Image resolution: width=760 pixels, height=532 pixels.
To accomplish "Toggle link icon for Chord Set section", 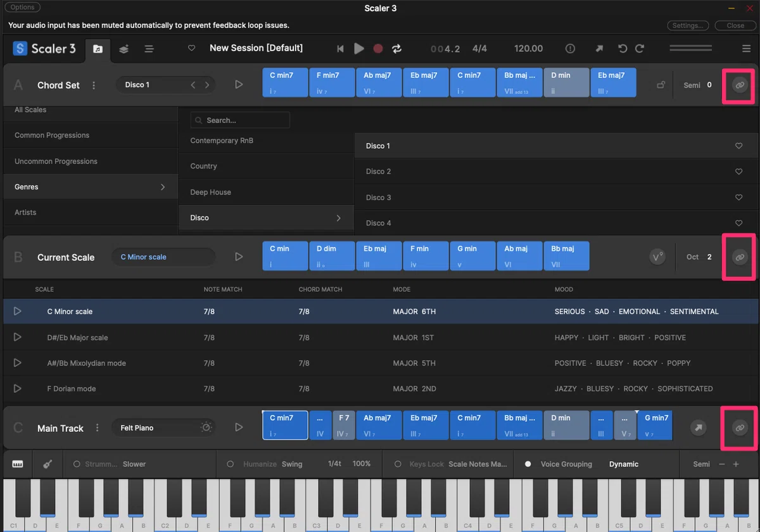I will pyautogui.click(x=739, y=85).
